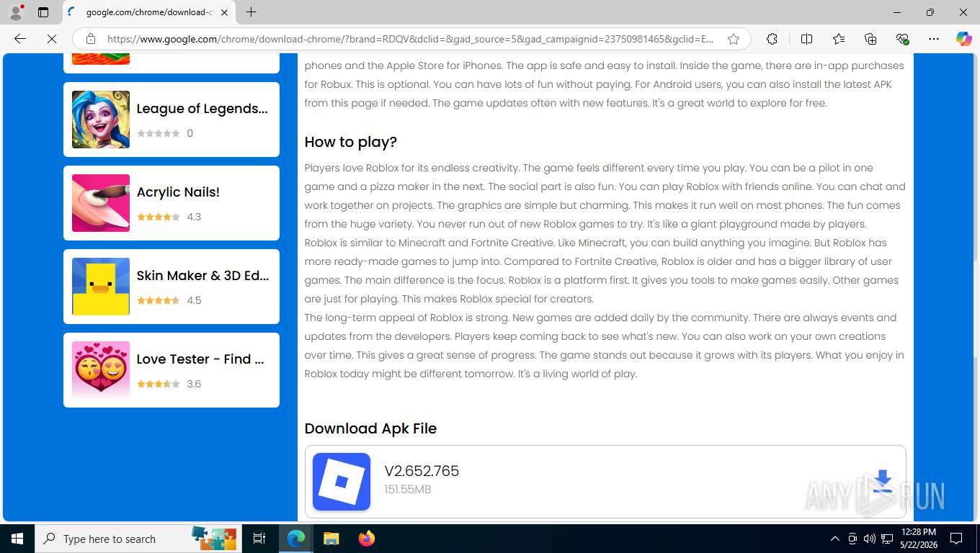Open Acrylic Nails! app thumbnail
The height and width of the screenshot is (553, 980).
[101, 203]
